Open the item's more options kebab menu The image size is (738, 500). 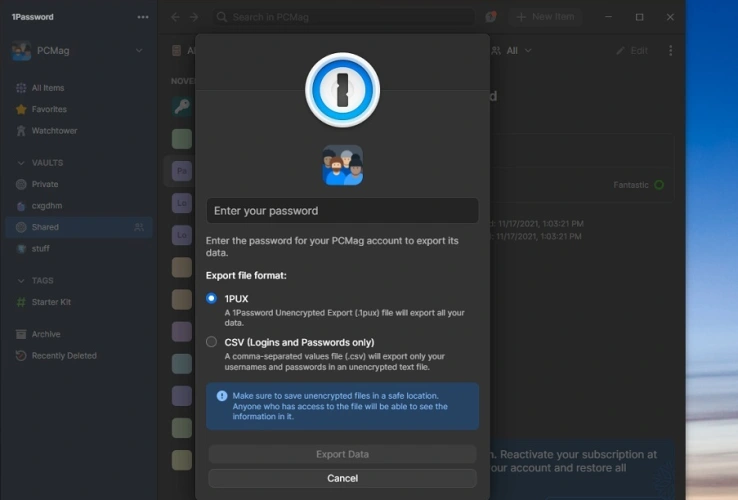(670, 51)
